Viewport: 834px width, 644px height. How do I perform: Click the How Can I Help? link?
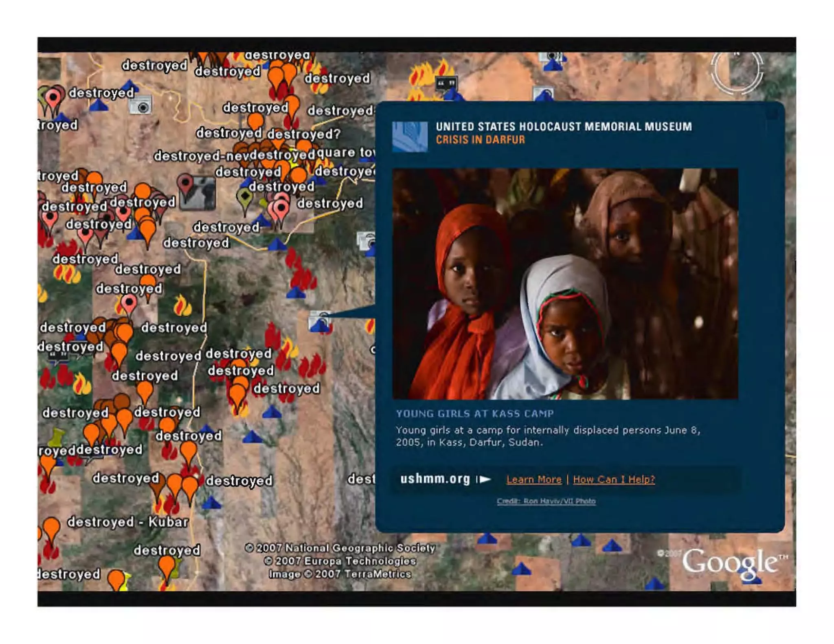pos(614,479)
